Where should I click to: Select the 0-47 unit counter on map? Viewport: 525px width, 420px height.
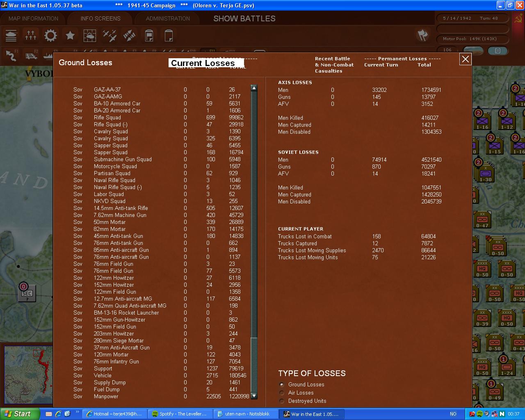click(482, 220)
